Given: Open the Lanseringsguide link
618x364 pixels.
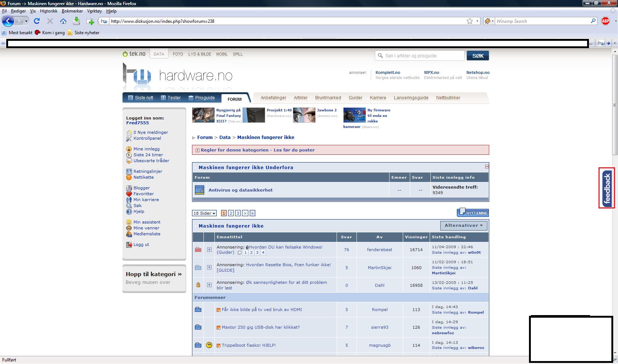Looking at the screenshot, I should (x=411, y=98).
